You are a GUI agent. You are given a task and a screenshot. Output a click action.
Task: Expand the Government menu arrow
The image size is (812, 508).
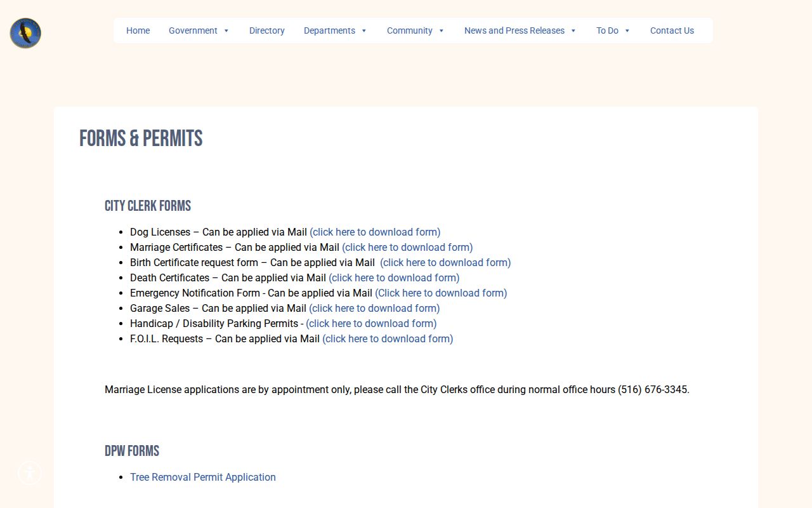[x=226, y=30]
